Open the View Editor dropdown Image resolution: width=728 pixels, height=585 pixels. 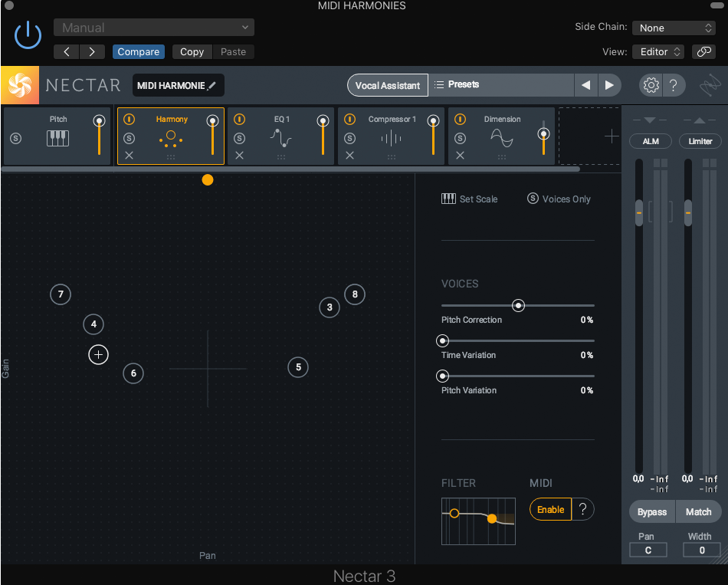pos(658,51)
